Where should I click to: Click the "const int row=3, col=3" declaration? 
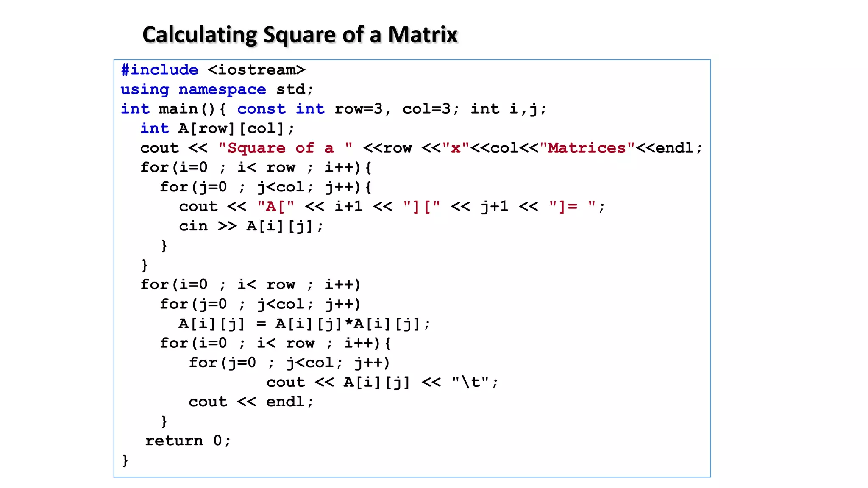pos(348,109)
